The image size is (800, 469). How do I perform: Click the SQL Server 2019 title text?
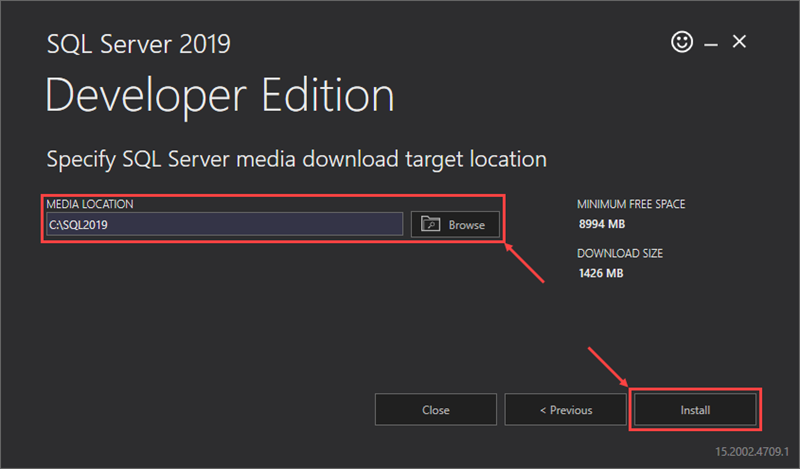tap(139, 44)
